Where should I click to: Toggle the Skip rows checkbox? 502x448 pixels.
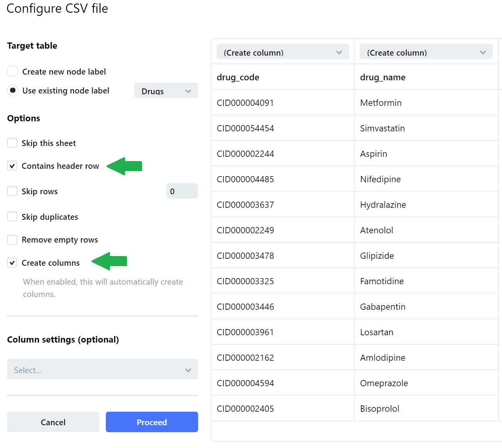(x=12, y=191)
